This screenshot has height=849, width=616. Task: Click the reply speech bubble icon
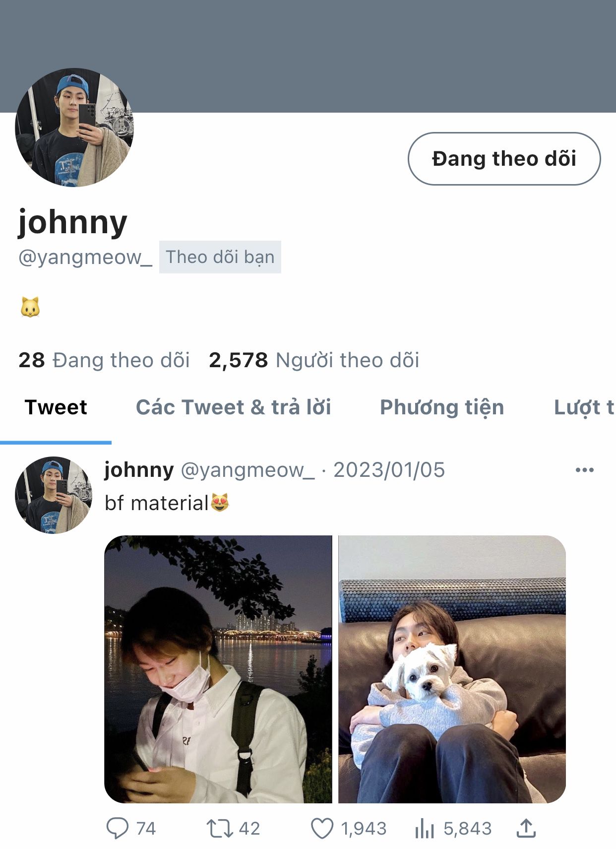pos(118,828)
